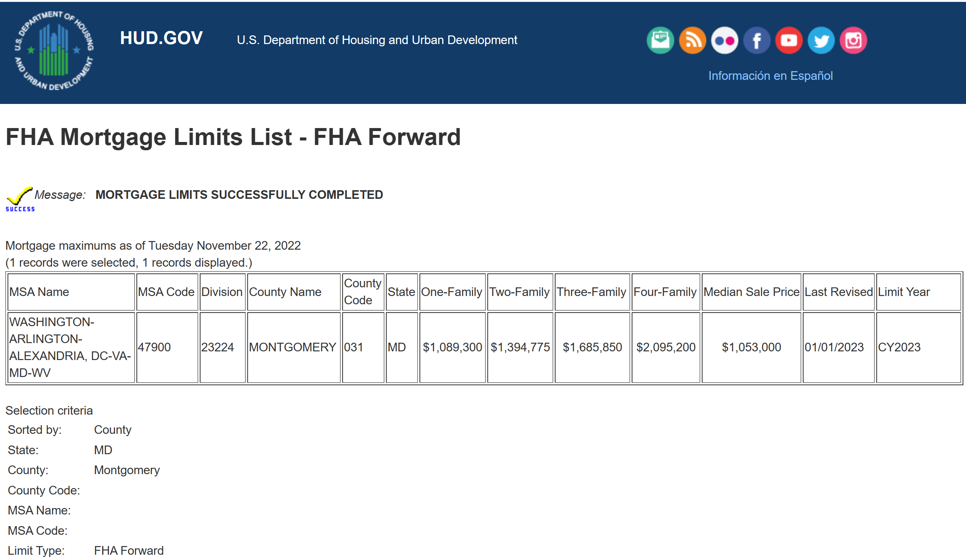This screenshot has width=966, height=560.
Task: Click the MSA Name column header
Action: pyautogui.click(x=71, y=292)
